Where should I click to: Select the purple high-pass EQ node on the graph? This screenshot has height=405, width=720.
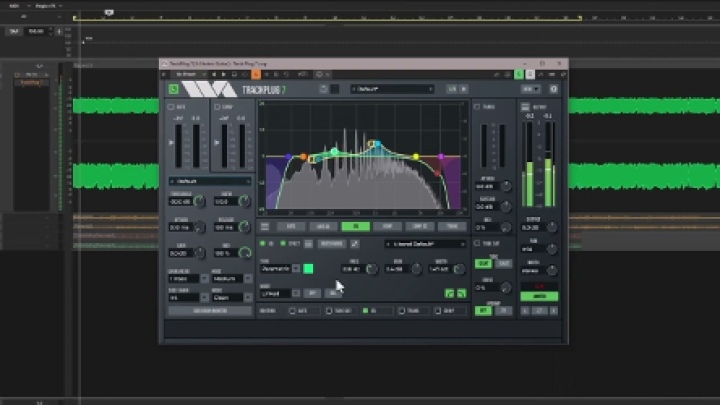(288, 157)
